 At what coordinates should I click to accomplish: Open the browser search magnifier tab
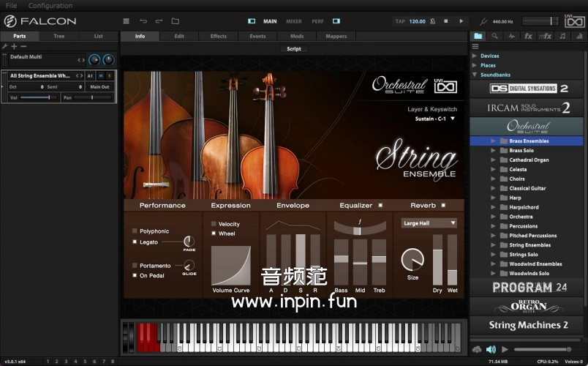coord(494,36)
